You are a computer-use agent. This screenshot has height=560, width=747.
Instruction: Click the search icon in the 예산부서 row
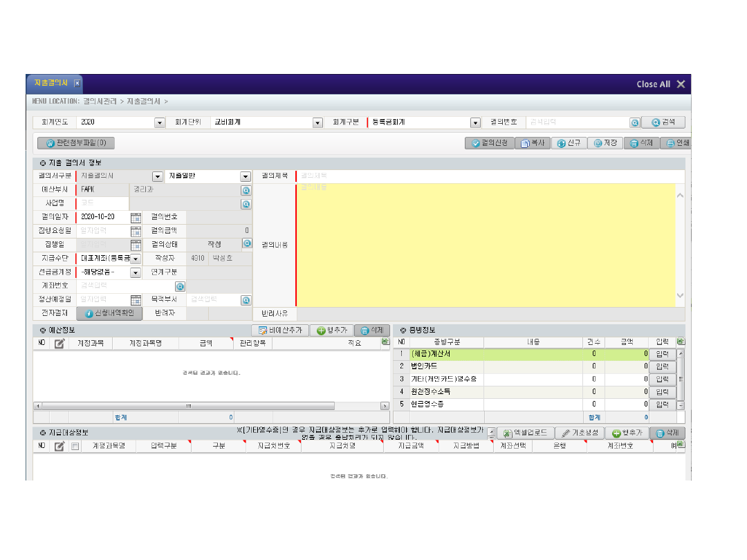pos(246,190)
